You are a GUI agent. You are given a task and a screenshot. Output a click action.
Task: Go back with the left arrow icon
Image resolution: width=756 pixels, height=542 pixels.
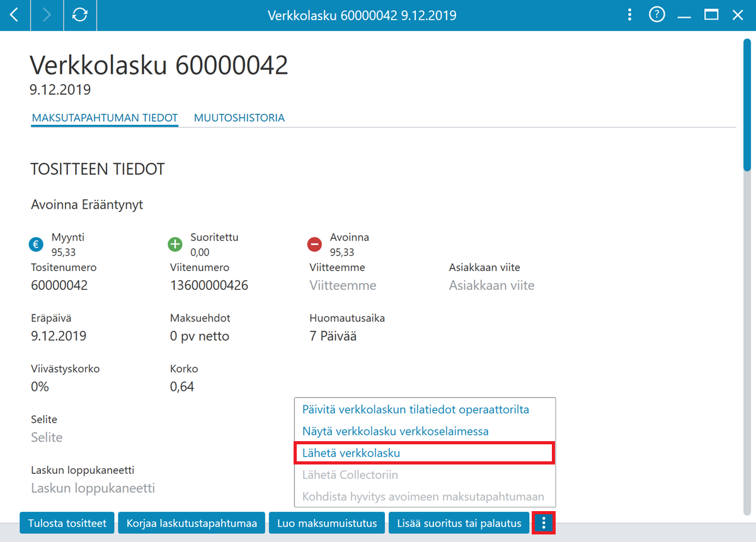[x=15, y=15]
